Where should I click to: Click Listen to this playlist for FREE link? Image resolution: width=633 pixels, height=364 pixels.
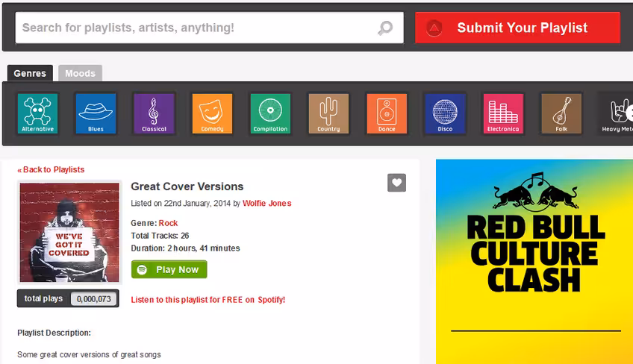(208, 300)
